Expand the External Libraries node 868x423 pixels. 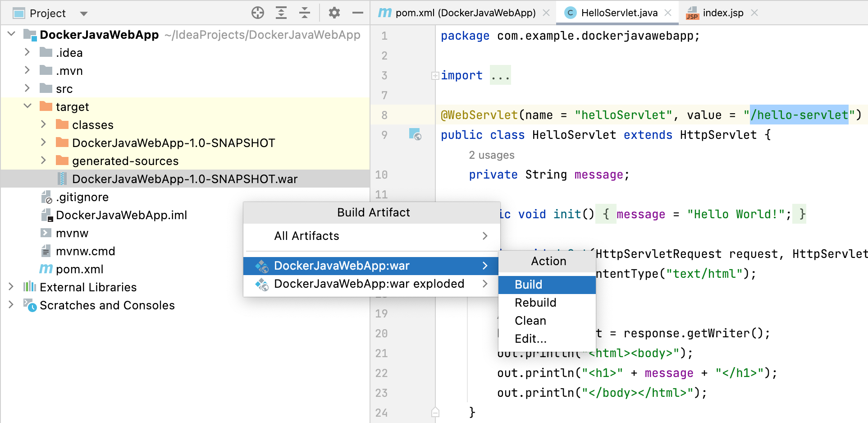(11, 287)
